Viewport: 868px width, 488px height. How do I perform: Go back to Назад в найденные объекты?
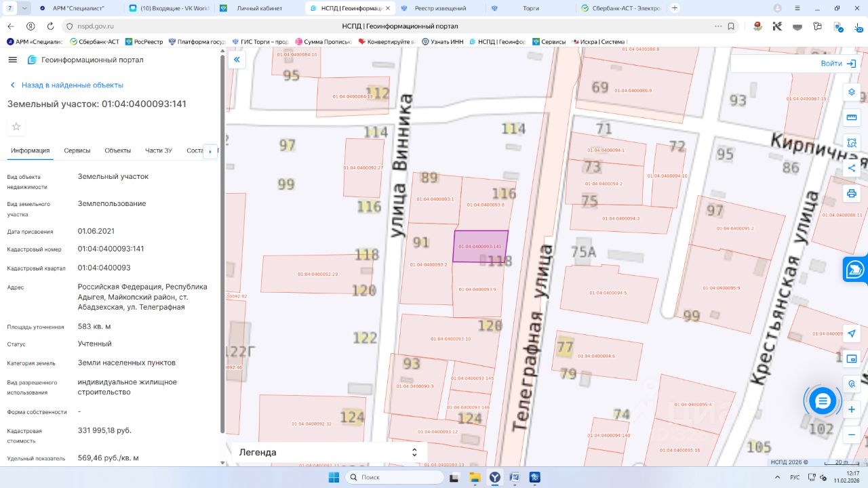66,85
